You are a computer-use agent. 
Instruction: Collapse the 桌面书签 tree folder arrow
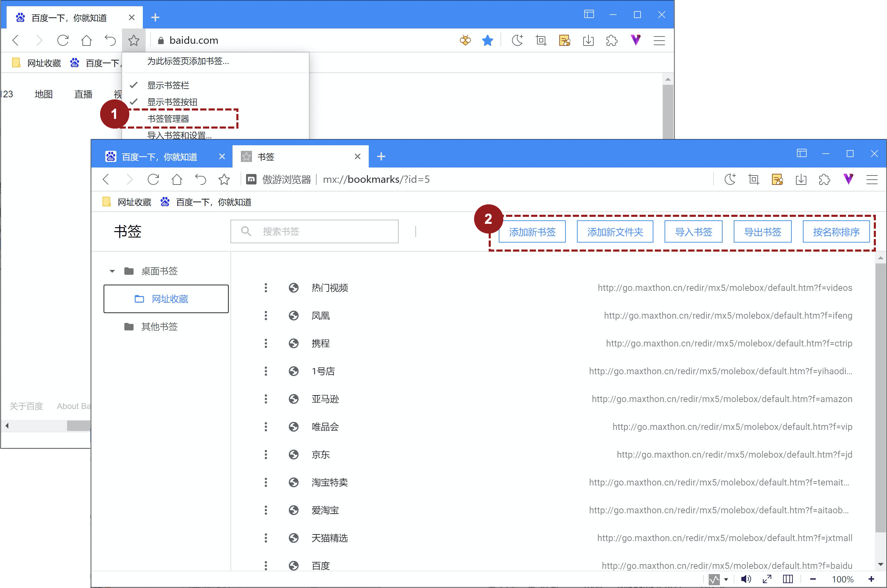(112, 271)
